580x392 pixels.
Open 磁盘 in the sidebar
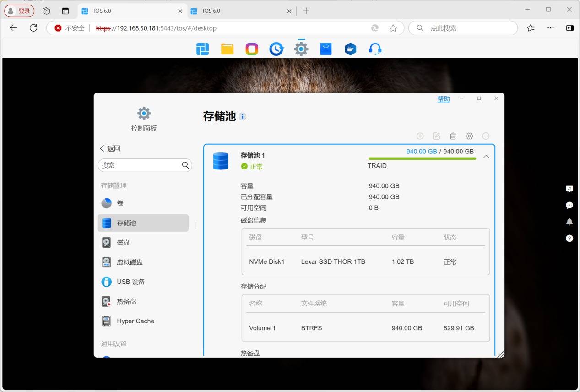[x=123, y=242]
